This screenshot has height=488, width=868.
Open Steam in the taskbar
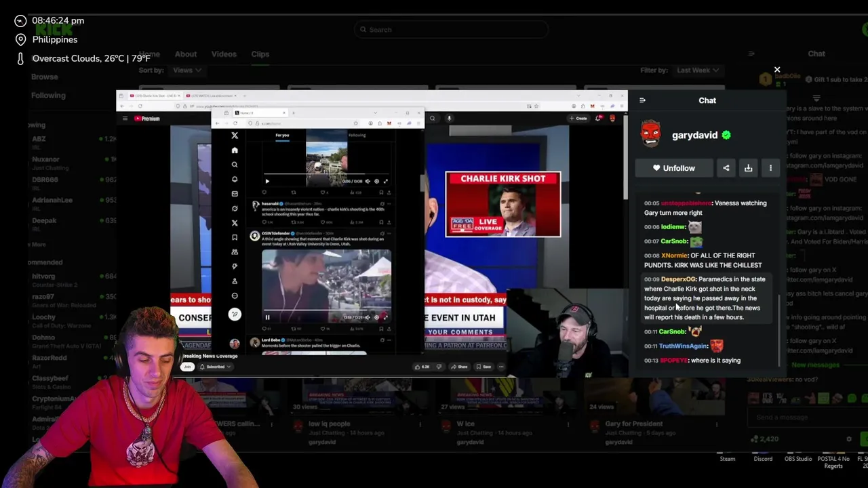coord(727,459)
